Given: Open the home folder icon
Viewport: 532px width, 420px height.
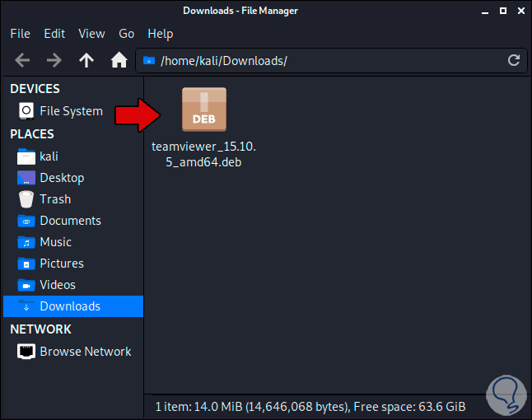Looking at the screenshot, I should (x=119, y=60).
